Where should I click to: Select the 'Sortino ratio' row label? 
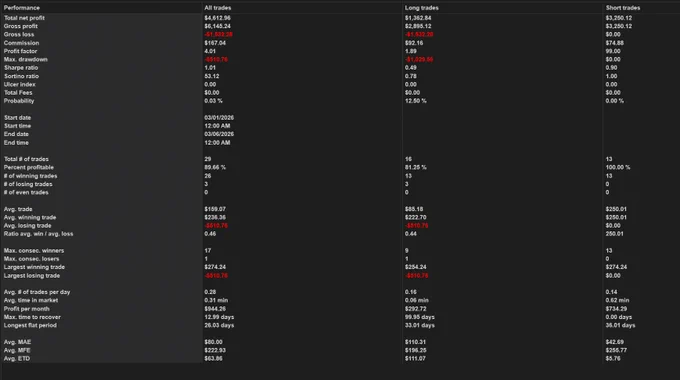tap(21, 76)
